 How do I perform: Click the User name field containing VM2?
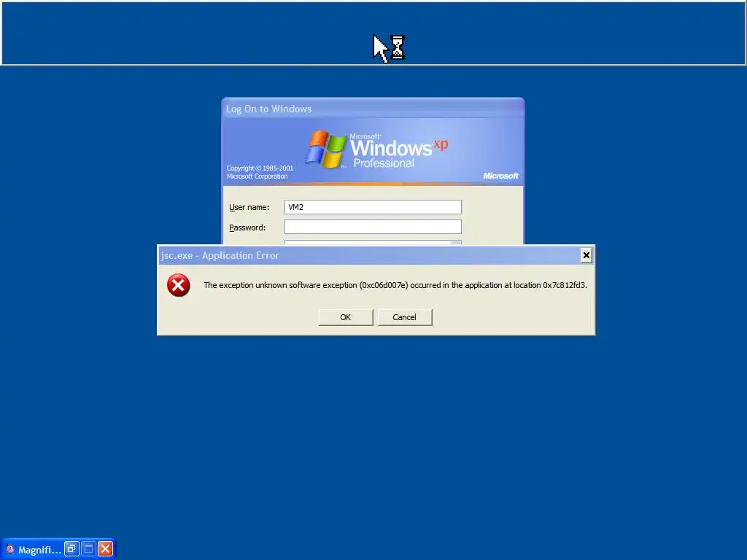click(x=373, y=207)
